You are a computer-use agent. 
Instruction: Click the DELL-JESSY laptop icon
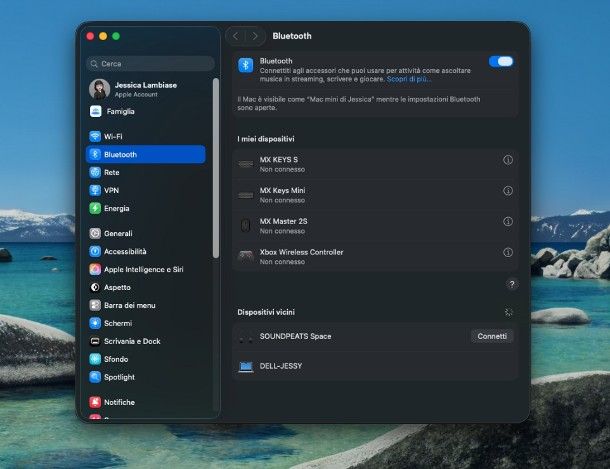click(x=245, y=366)
